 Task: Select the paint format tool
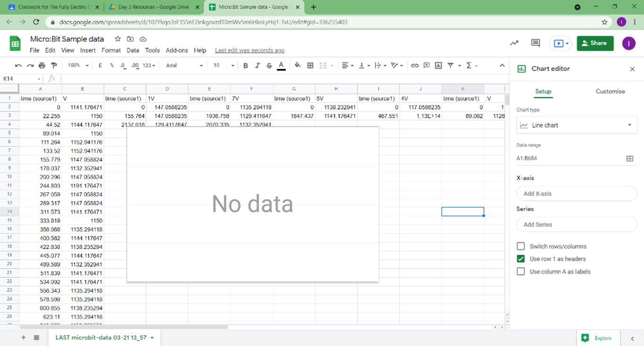pos(54,66)
